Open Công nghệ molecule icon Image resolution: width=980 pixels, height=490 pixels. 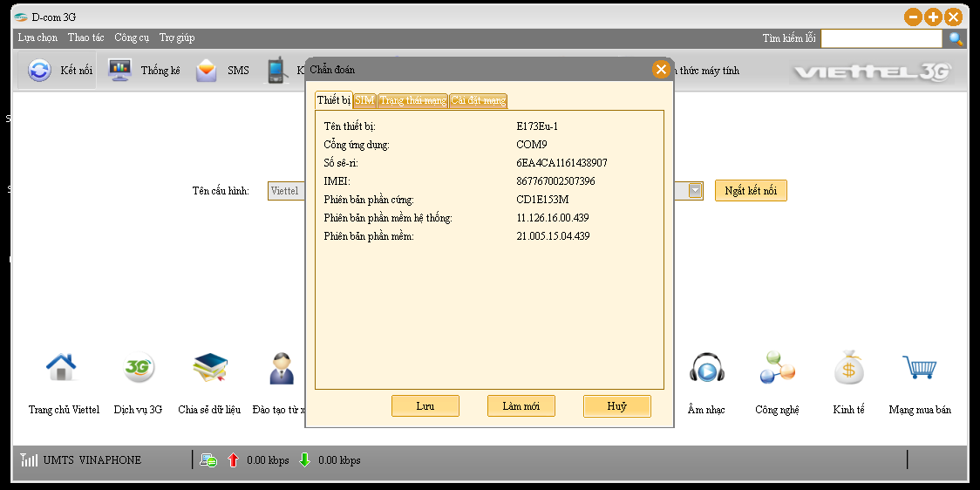tap(777, 368)
